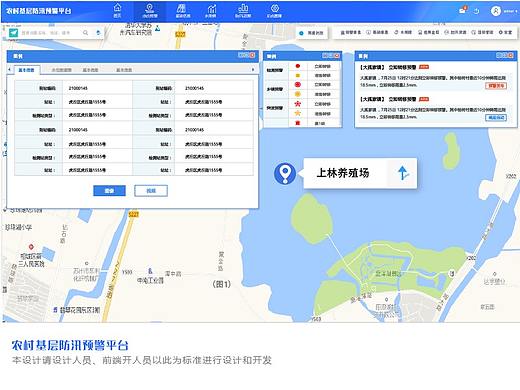Click third map toolbar item with refresh icon
This screenshot has height=390, width=520.
(x=403, y=32)
